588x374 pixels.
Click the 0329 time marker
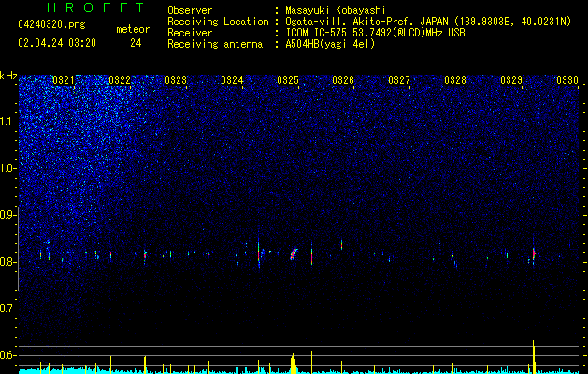(511, 80)
